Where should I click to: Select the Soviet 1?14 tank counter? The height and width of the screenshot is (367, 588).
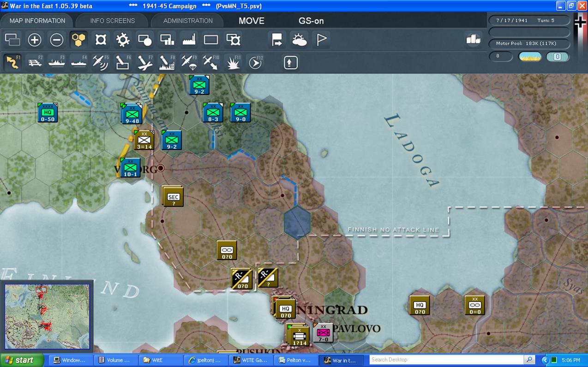299,335
